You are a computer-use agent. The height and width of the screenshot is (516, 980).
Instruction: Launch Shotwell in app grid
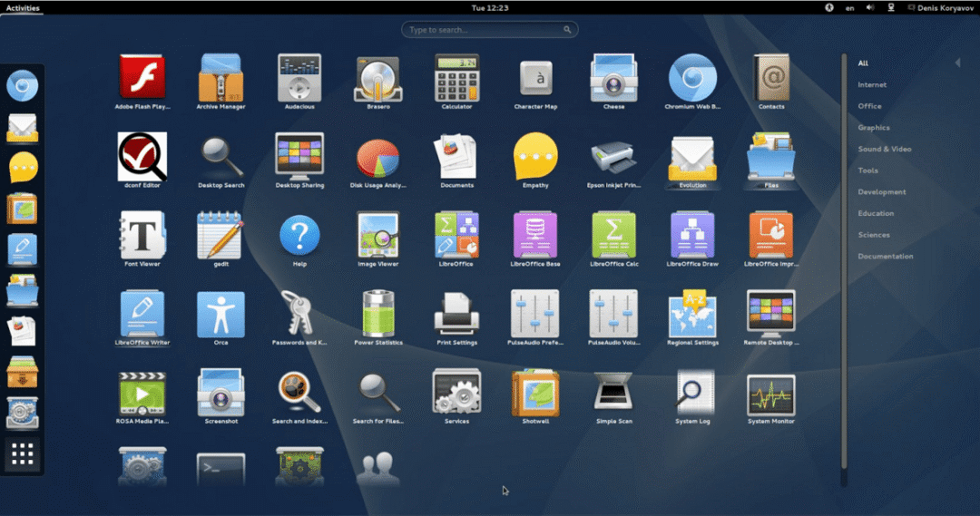(x=535, y=396)
